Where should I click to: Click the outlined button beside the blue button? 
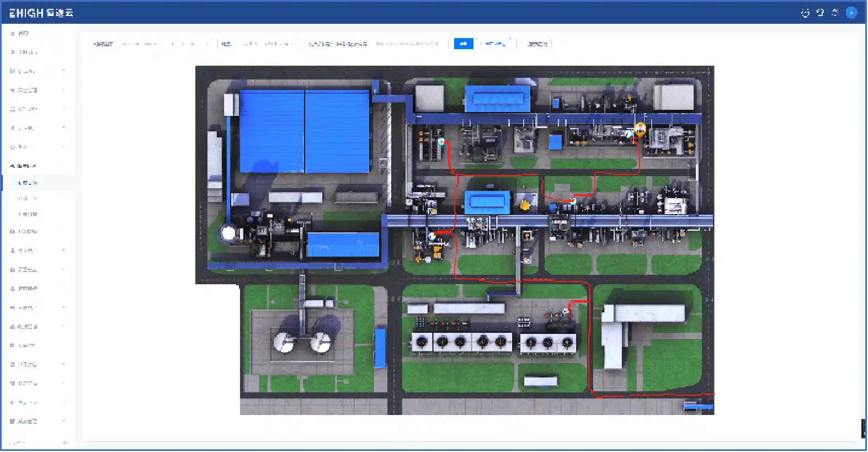494,44
